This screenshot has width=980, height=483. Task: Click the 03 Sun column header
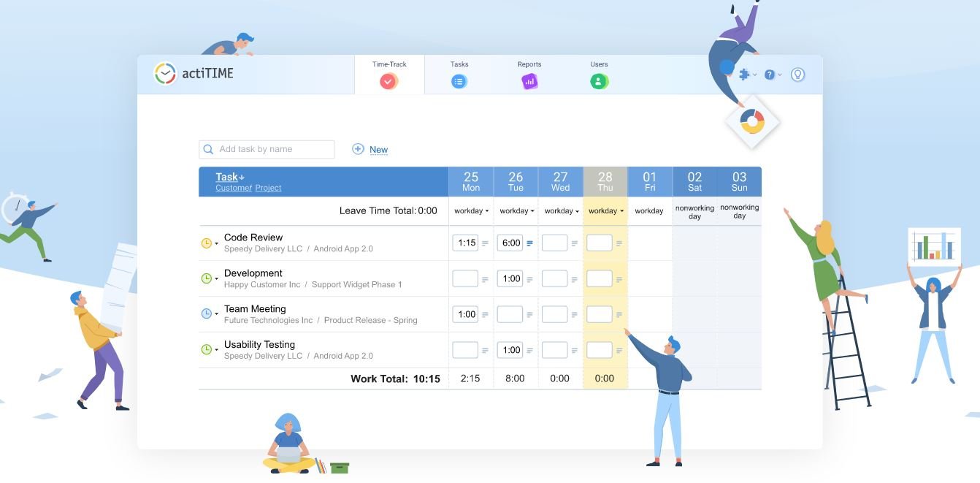pos(739,182)
